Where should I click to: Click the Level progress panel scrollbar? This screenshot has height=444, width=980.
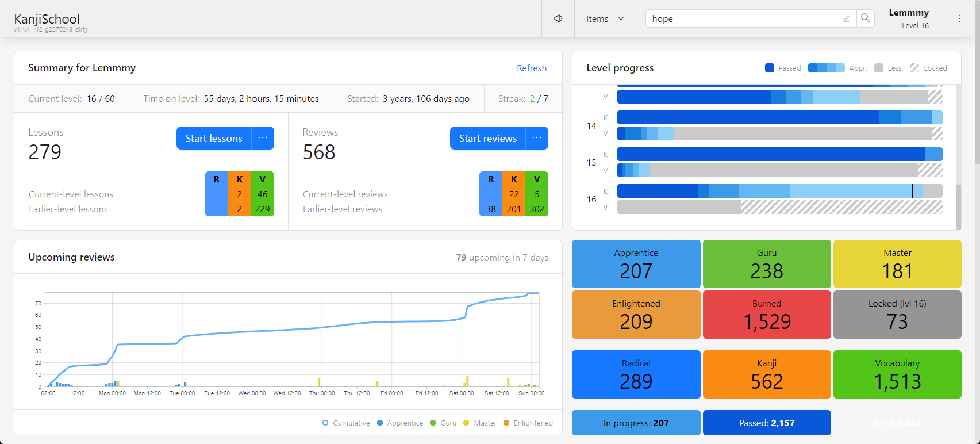point(959,207)
